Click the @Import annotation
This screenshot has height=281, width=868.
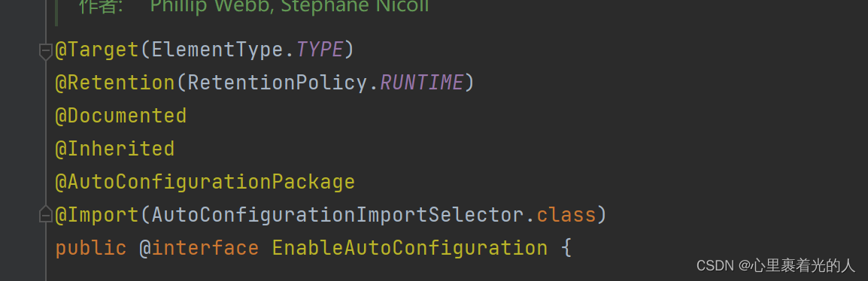pos(97,215)
